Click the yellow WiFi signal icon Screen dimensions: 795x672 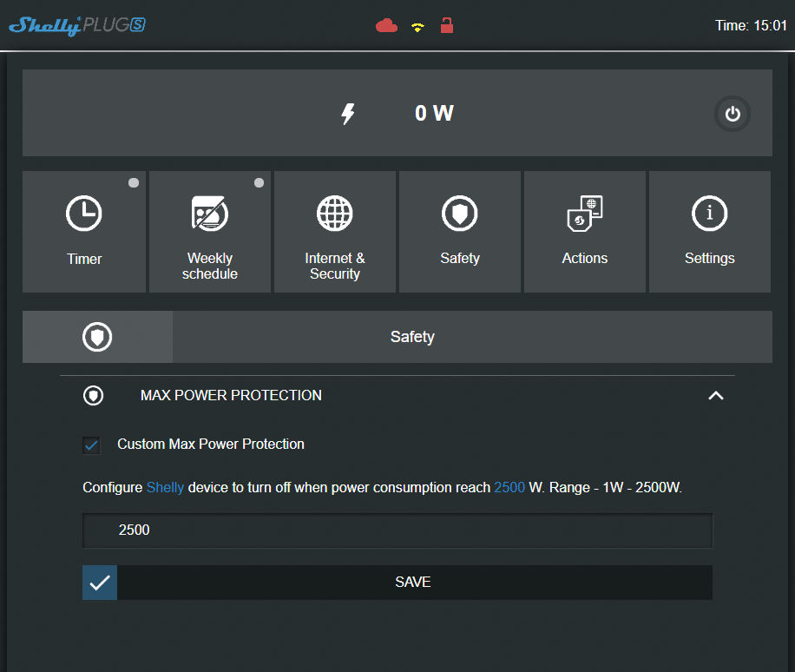(417, 27)
